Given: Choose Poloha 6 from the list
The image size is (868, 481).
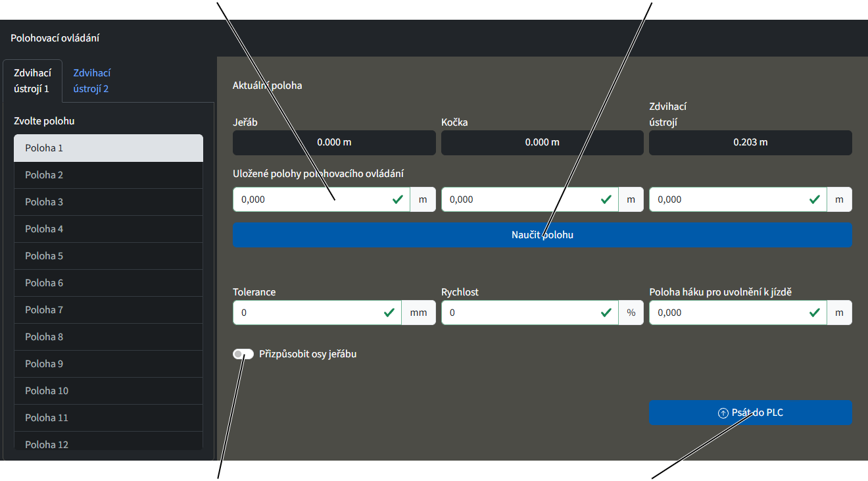Looking at the screenshot, I should click(108, 283).
